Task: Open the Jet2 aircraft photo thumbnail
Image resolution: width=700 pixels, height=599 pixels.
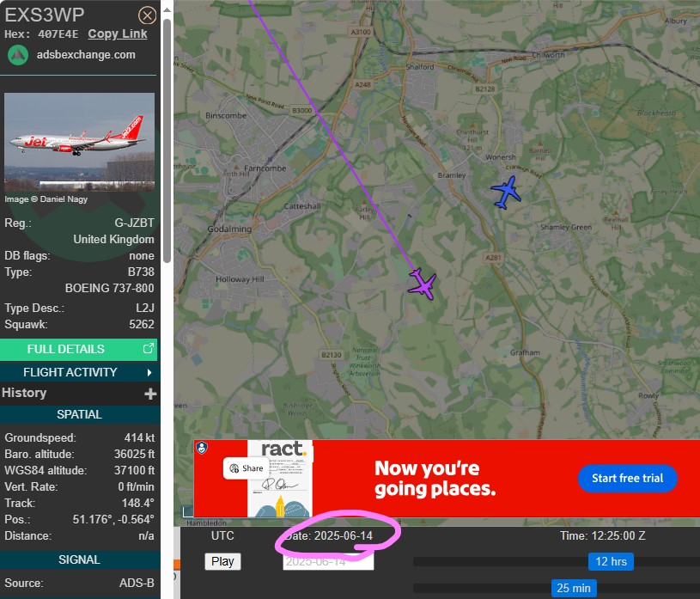Action: pyautogui.click(x=80, y=142)
